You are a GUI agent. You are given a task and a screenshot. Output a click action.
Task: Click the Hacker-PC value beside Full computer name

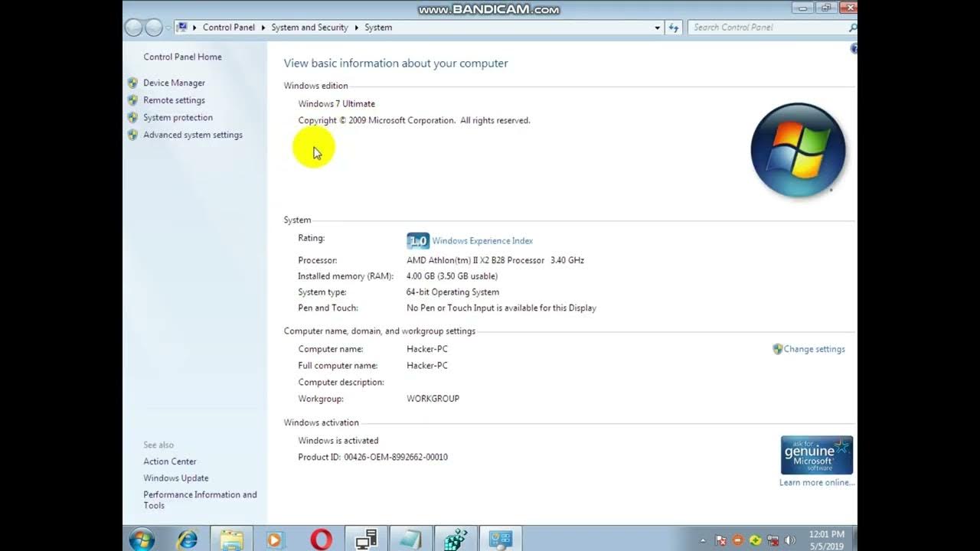point(427,366)
